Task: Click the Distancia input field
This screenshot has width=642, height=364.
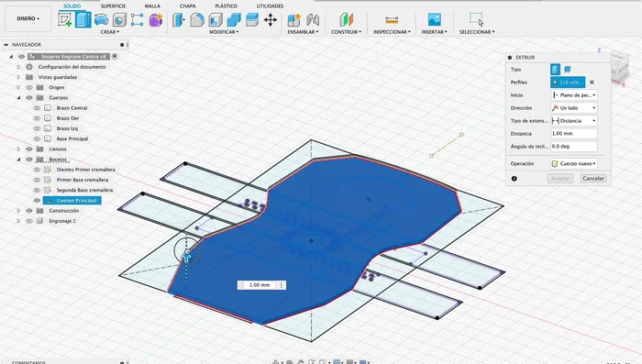Action: point(573,134)
